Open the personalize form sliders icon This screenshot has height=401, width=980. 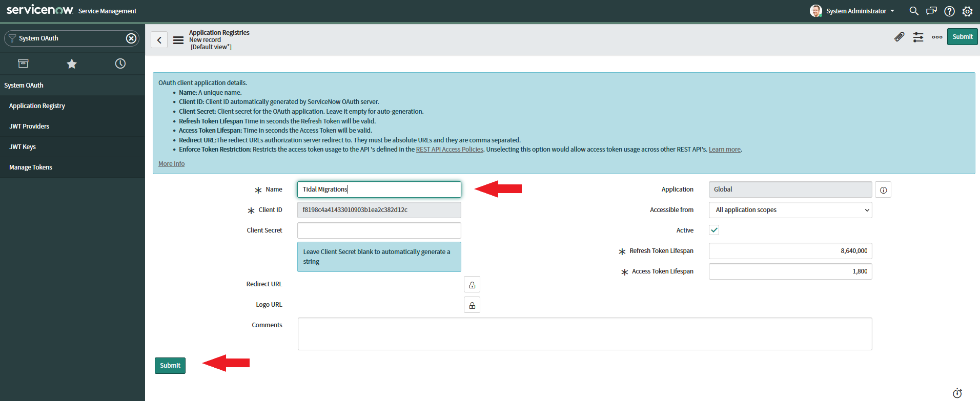pyautogui.click(x=918, y=37)
